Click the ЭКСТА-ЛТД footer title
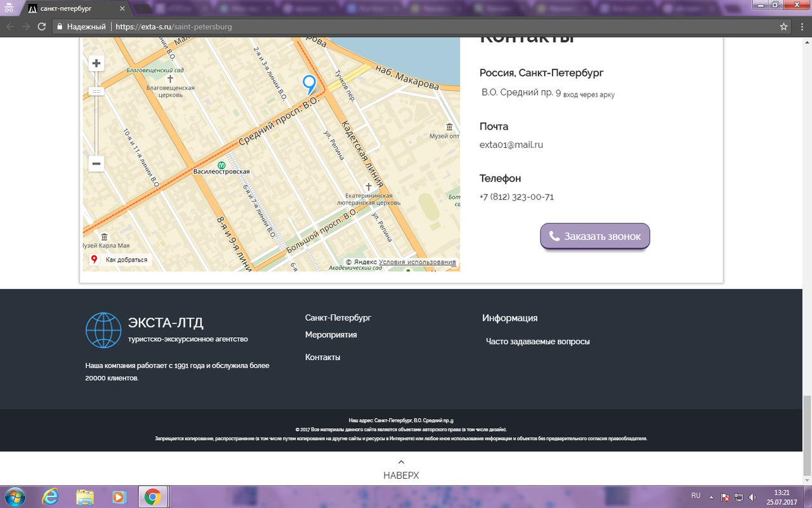The width and height of the screenshot is (812, 508). [166, 323]
